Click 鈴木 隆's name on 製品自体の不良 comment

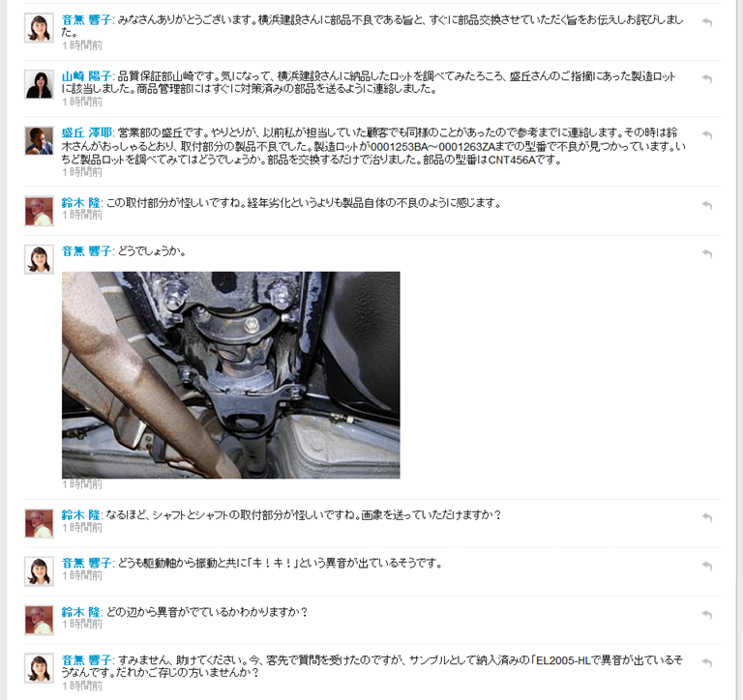point(80,203)
